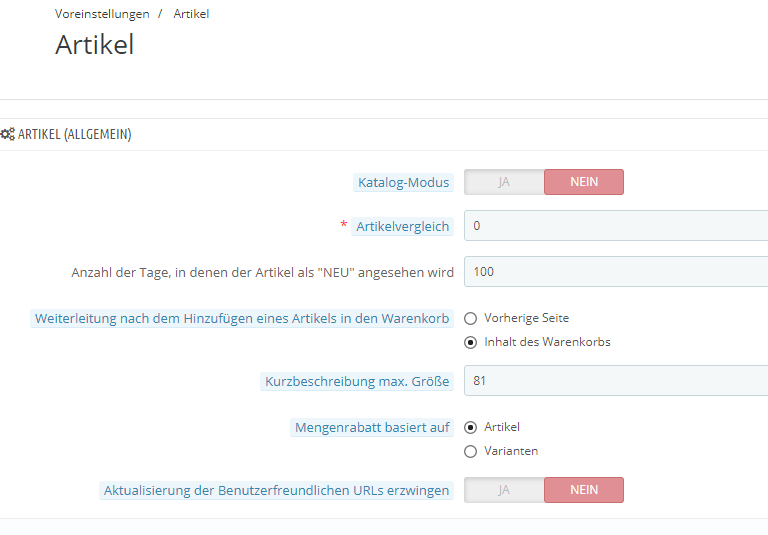768x535 pixels.
Task: Select Artikel for Mengenrabatt basis
Action: tap(471, 427)
